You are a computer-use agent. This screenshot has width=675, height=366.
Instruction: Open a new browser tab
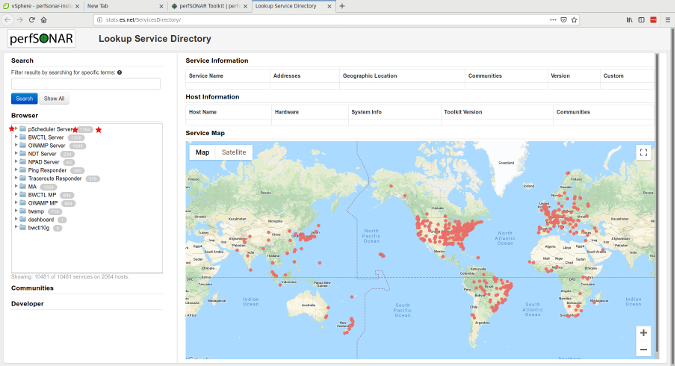click(x=342, y=6)
